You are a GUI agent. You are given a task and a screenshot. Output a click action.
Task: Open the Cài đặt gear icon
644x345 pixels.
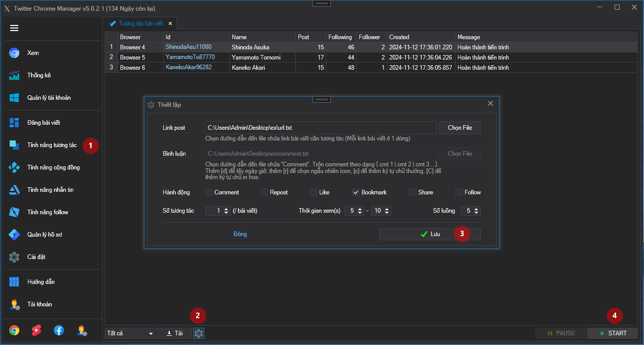(14, 257)
